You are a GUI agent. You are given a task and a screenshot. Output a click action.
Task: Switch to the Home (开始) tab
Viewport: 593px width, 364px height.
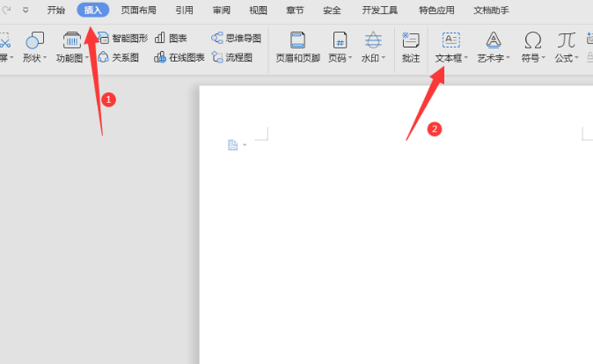56,11
